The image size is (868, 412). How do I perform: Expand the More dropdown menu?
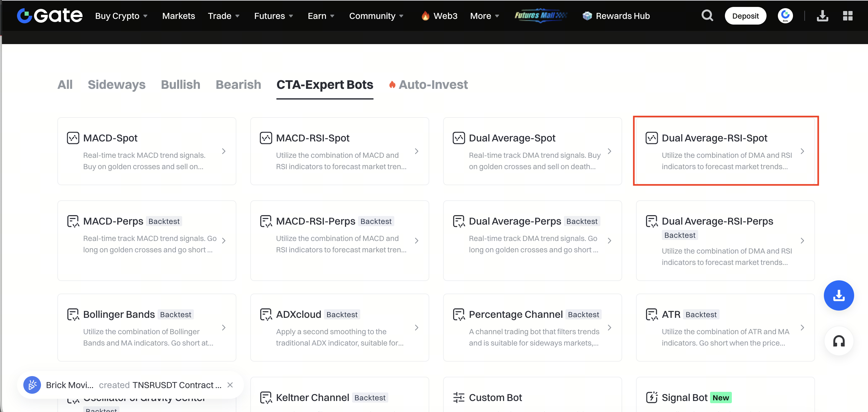(x=484, y=16)
